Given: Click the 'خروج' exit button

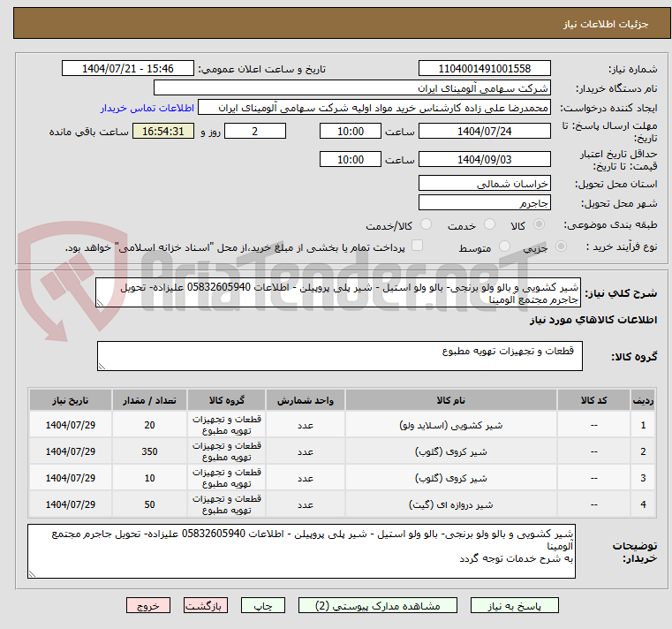Looking at the screenshot, I should (147, 606).
